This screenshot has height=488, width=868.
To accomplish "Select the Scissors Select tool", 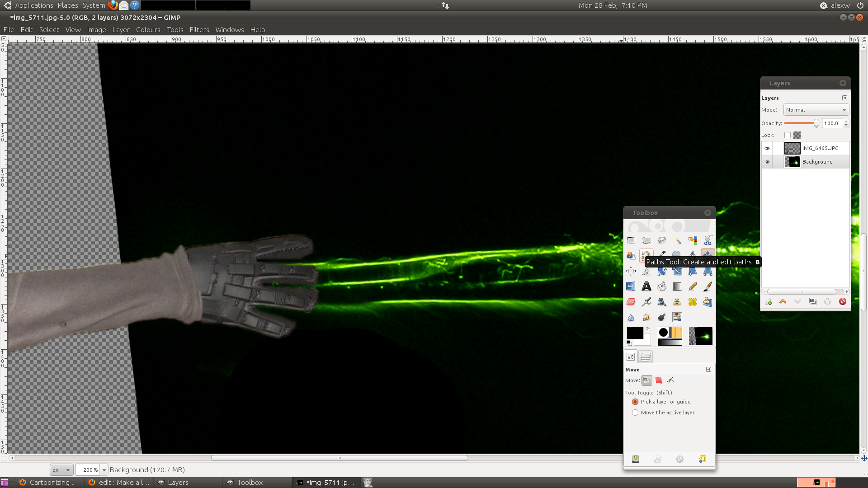I will point(708,240).
